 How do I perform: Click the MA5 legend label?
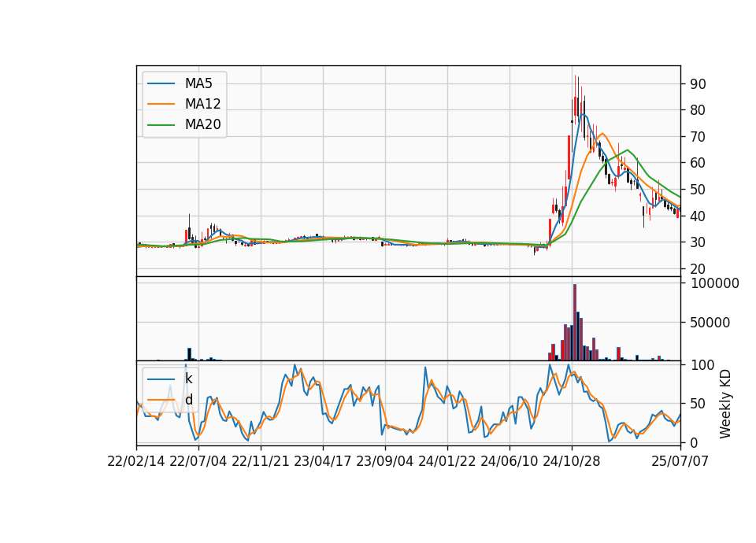point(198,83)
